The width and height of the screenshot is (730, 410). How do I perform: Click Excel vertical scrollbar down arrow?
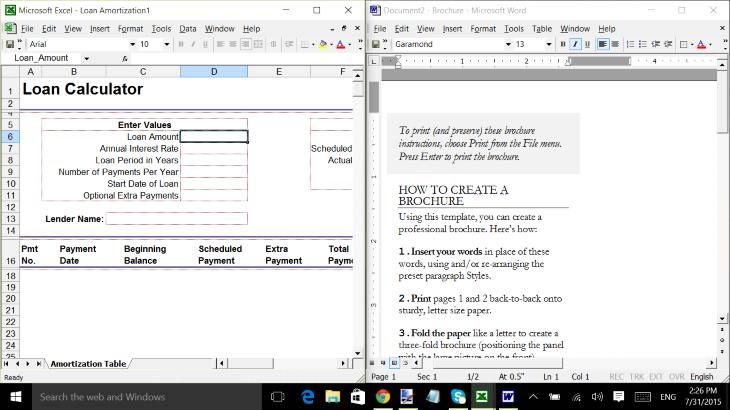point(358,354)
